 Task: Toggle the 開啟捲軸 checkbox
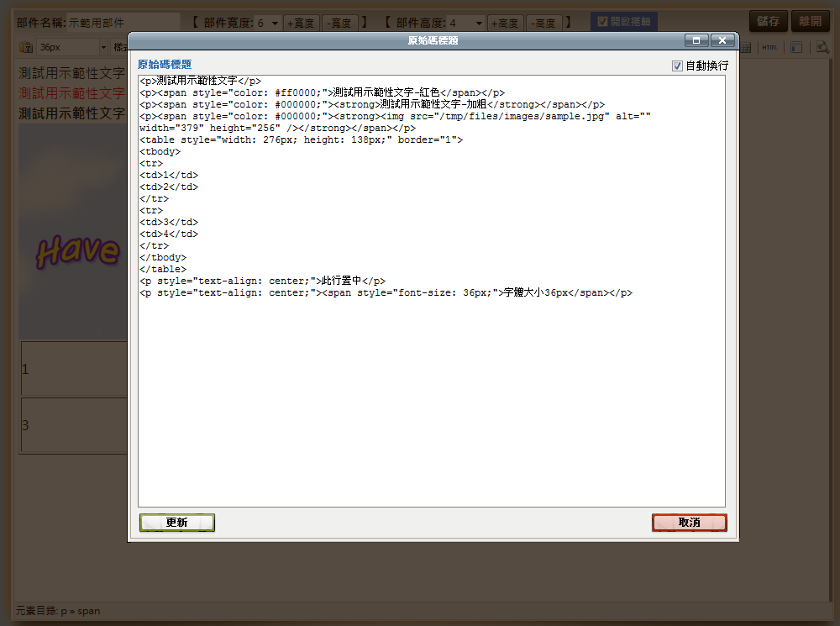point(602,22)
